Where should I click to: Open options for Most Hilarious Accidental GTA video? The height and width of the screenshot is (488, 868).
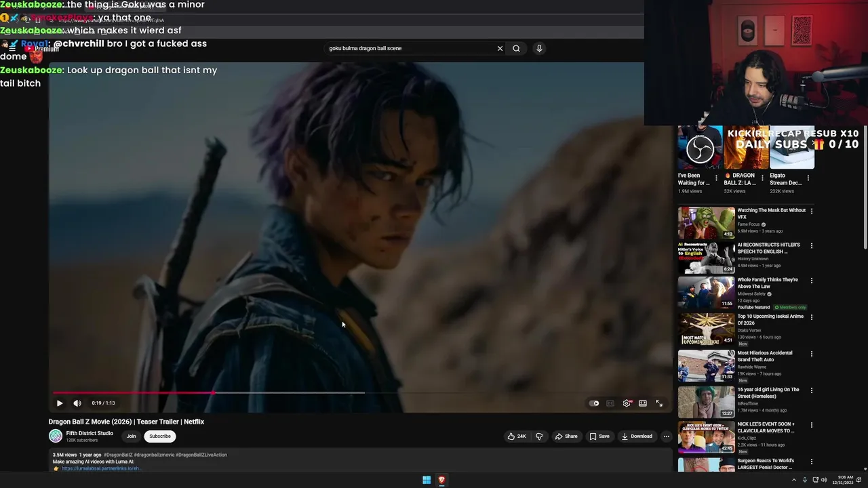coord(811,353)
